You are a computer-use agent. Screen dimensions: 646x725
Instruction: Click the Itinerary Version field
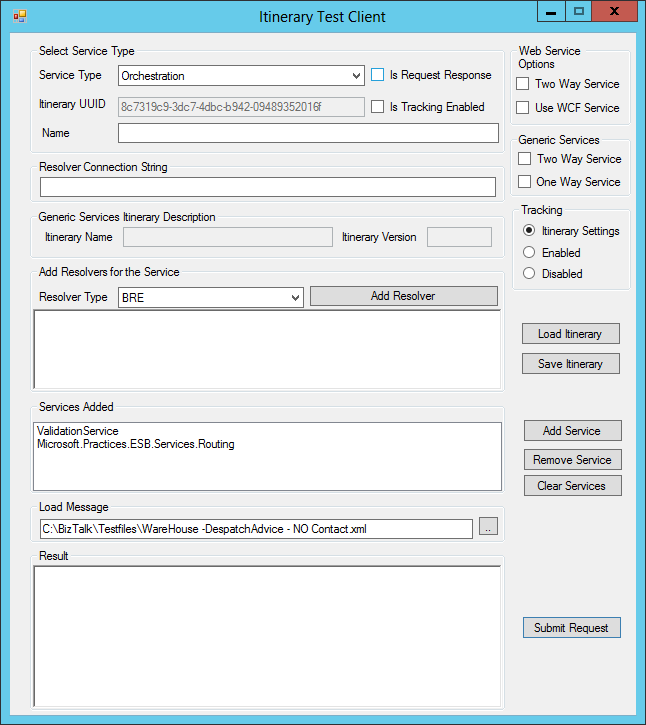pos(459,237)
